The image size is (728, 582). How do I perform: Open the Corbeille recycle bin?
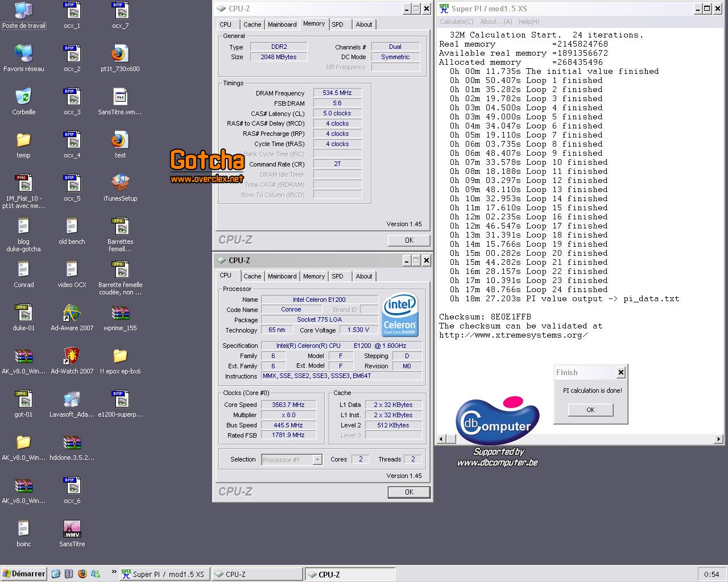[x=23, y=102]
